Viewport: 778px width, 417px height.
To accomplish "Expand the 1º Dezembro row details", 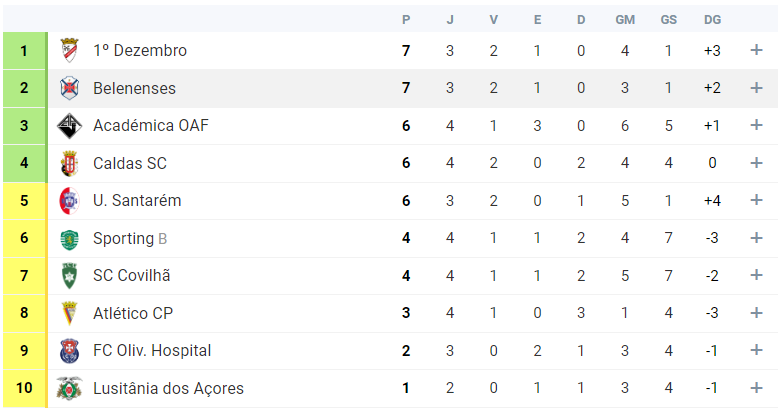I will point(756,51).
